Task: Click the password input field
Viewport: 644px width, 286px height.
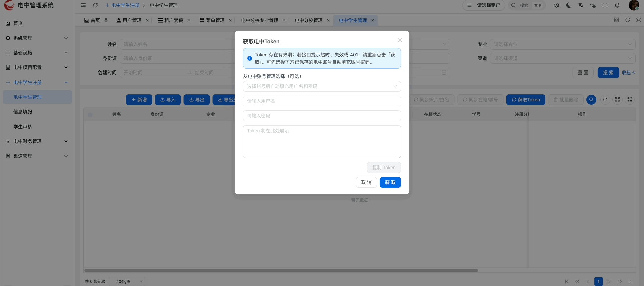Action: [322, 116]
